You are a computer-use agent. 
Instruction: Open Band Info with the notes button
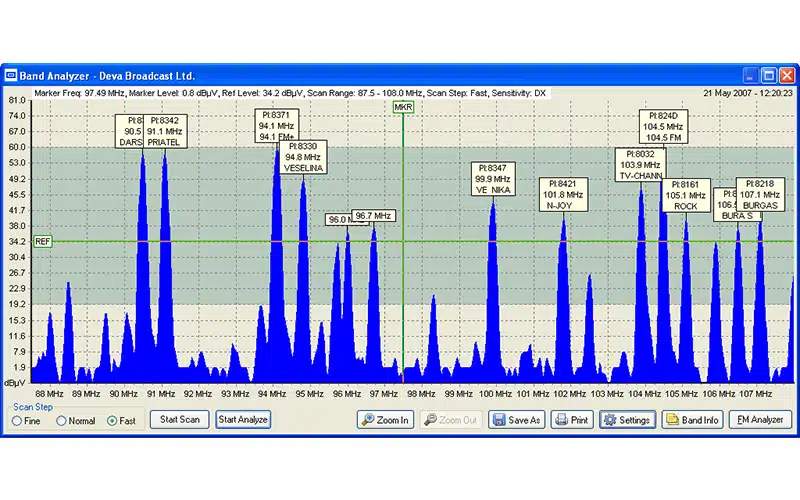coord(692,420)
